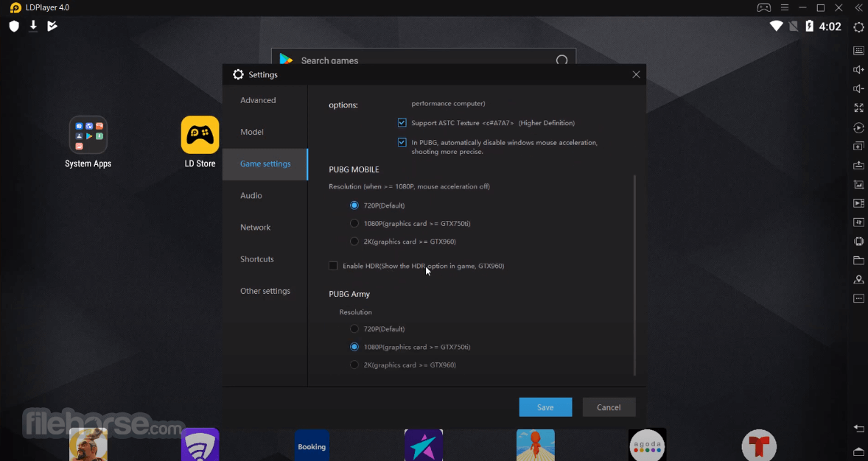Shake the device via the sidebar icon
Viewport: 868px width, 461px height.
pos(858,242)
